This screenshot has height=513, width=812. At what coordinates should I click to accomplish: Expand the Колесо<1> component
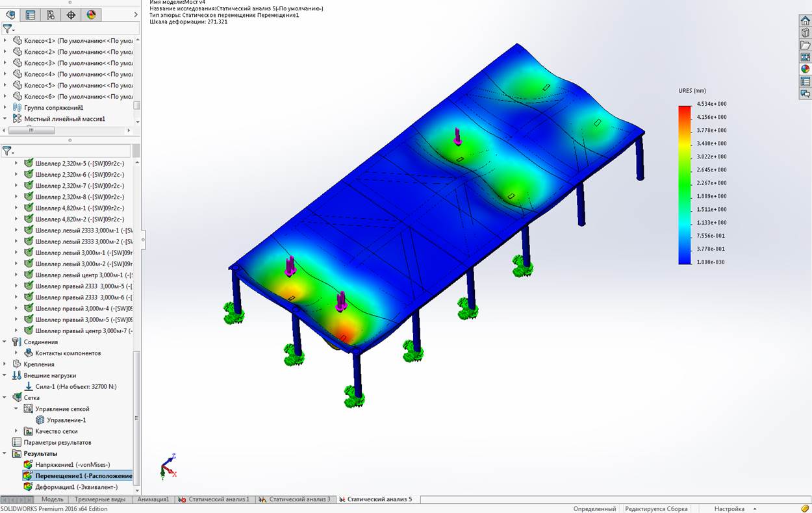[x=5, y=40]
